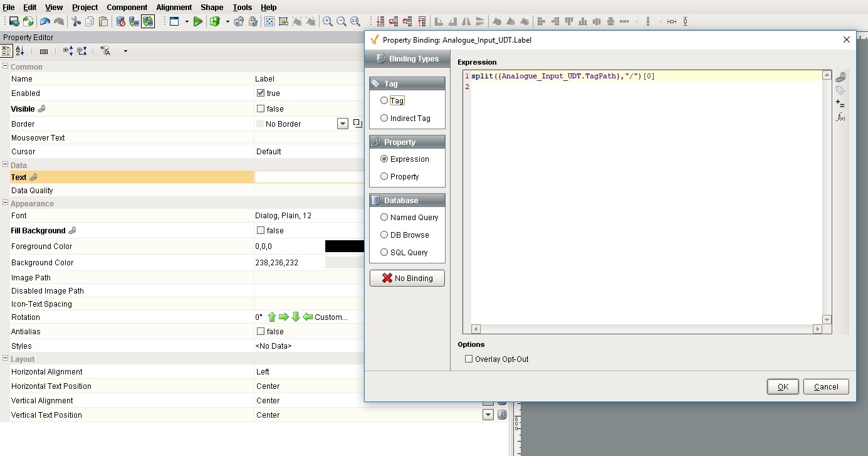Open the filter options dropdown arrow
The width and height of the screenshot is (868, 456).
tap(125, 51)
